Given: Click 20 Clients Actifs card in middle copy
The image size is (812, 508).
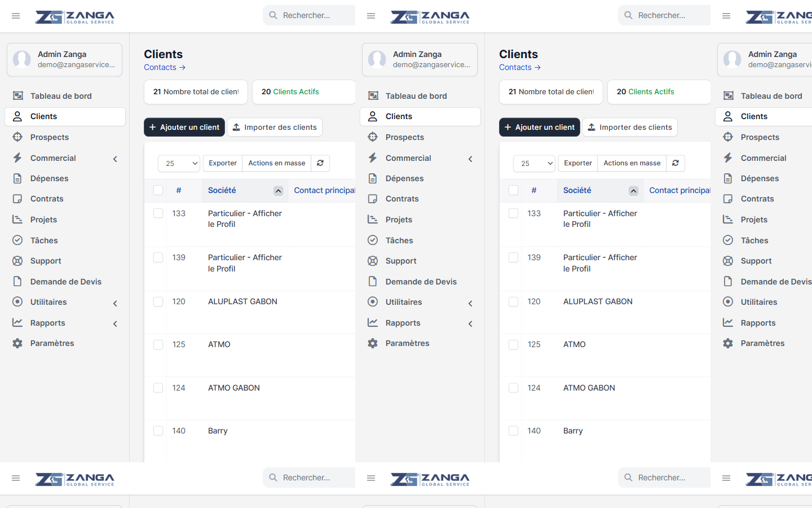Looking at the screenshot, I should point(659,92).
